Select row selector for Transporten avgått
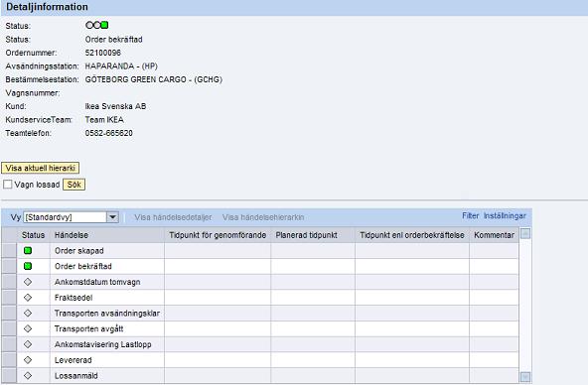This screenshot has width=588, height=385. [x=9, y=328]
